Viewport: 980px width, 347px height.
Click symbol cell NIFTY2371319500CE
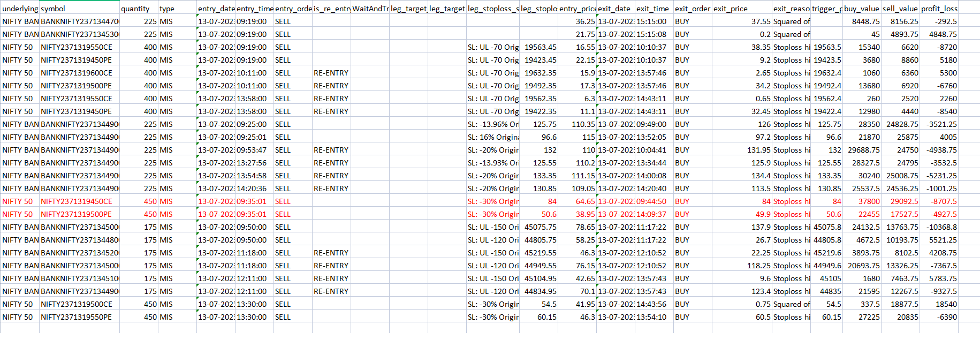click(x=79, y=304)
